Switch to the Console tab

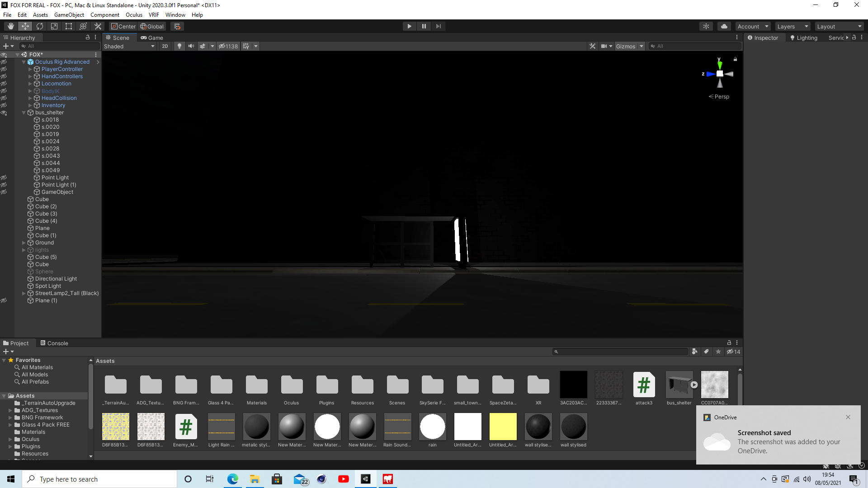point(54,343)
